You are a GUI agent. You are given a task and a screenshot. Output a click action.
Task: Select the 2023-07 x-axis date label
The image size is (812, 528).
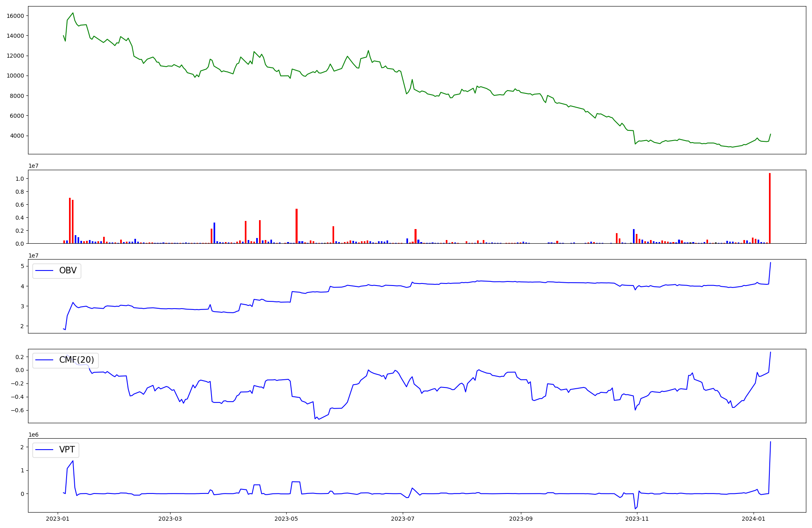(403, 519)
